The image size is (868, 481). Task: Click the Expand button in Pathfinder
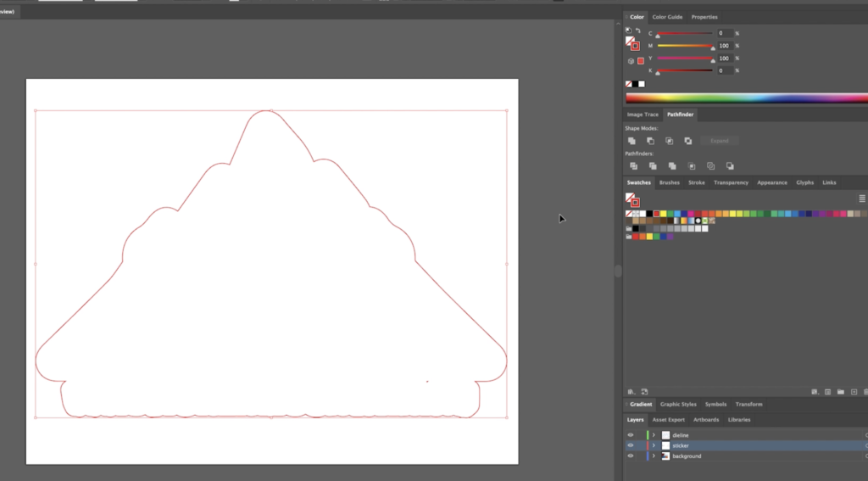pyautogui.click(x=719, y=141)
